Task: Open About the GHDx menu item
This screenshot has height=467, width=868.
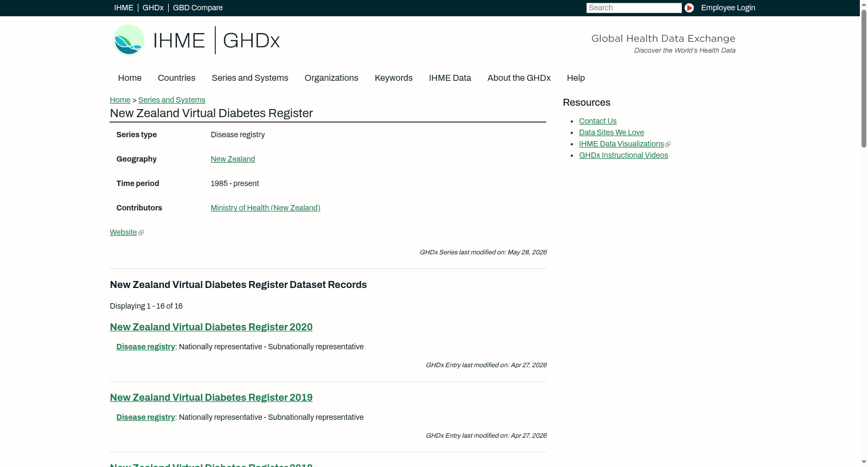Action: click(x=519, y=78)
